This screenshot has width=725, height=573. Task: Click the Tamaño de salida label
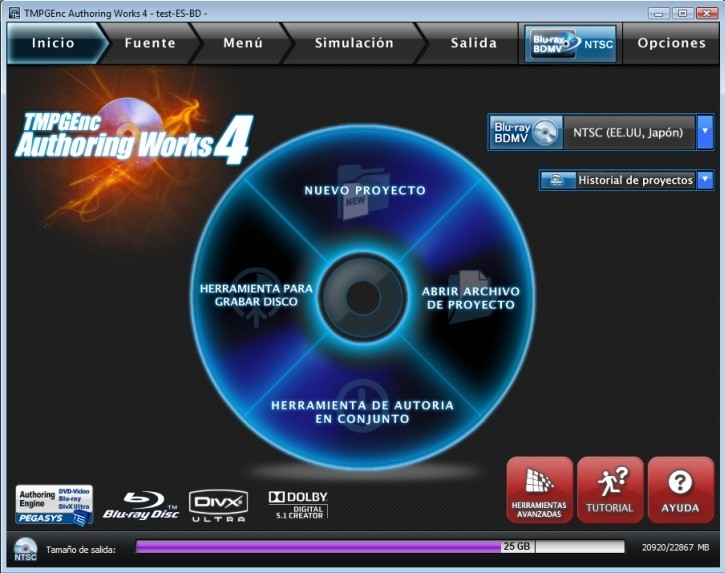[x=80, y=549]
